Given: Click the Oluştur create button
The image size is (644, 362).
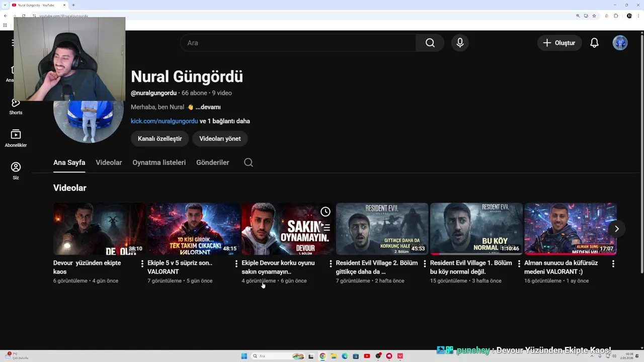Looking at the screenshot, I should (559, 43).
